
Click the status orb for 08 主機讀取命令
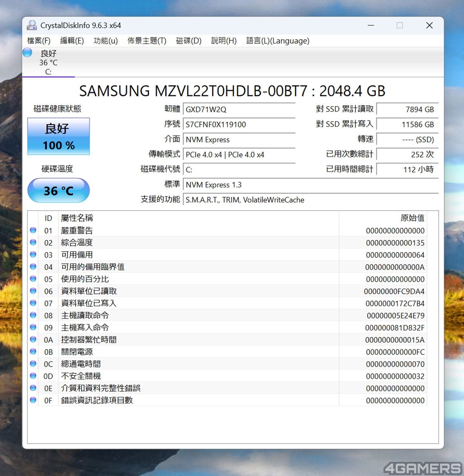click(x=33, y=315)
